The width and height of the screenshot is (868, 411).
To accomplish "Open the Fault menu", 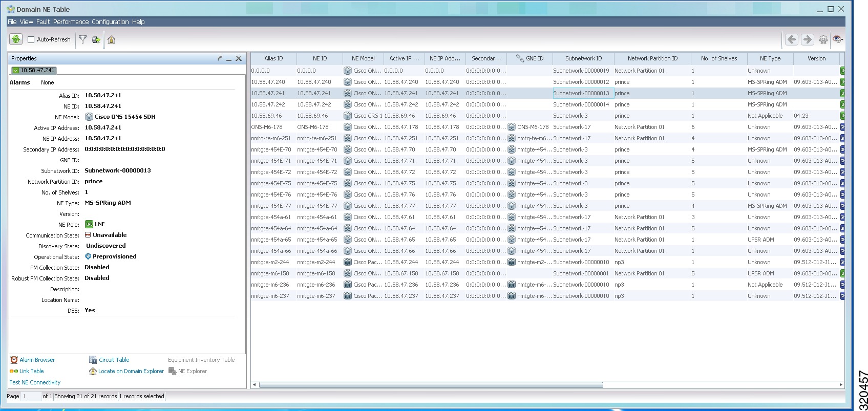I will [x=43, y=22].
